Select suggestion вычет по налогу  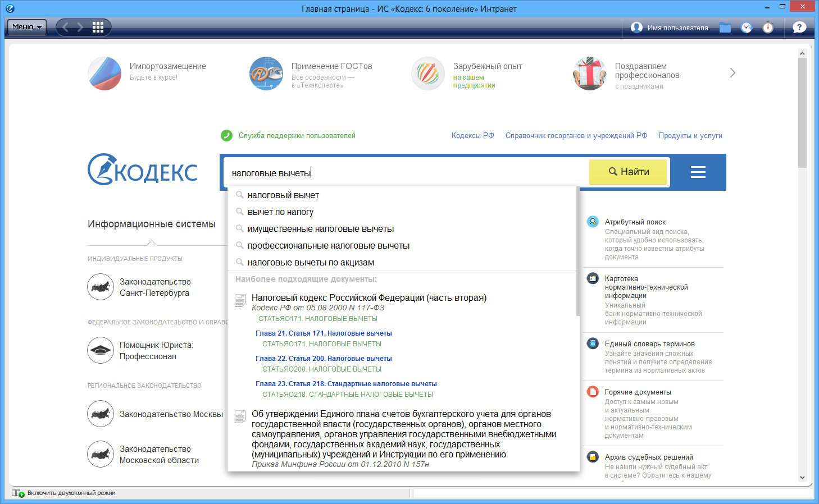[402, 212]
